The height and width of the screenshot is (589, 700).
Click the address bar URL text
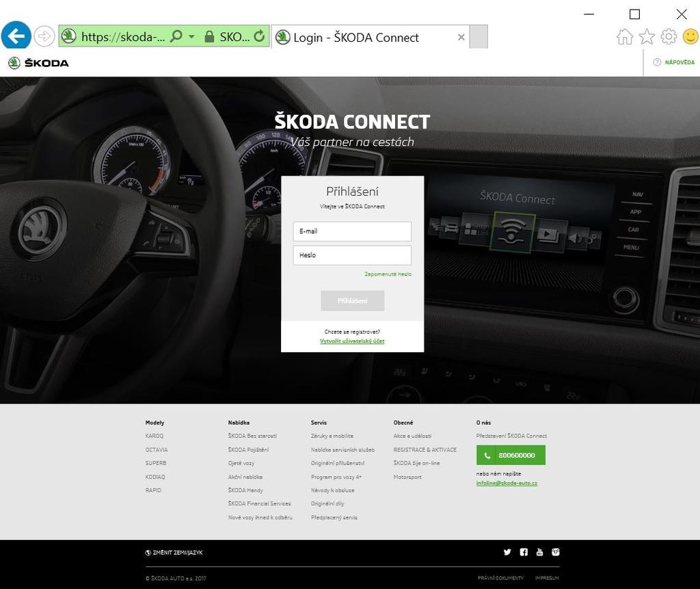click(x=123, y=37)
